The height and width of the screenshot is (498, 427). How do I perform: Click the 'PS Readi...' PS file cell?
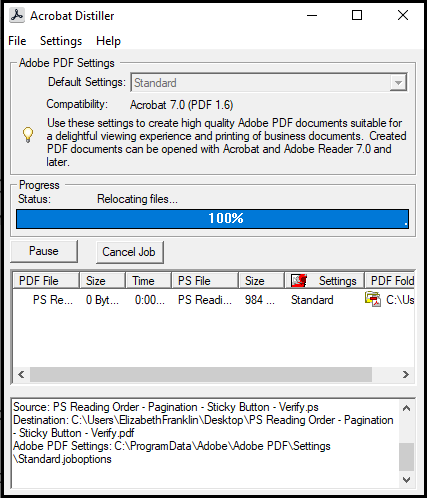pyautogui.click(x=205, y=300)
